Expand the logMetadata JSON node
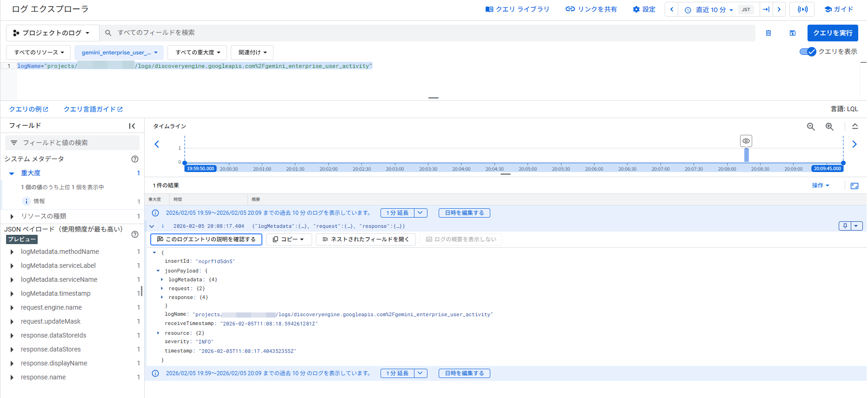This screenshot has width=868, height=398. (x=162, y=279)
